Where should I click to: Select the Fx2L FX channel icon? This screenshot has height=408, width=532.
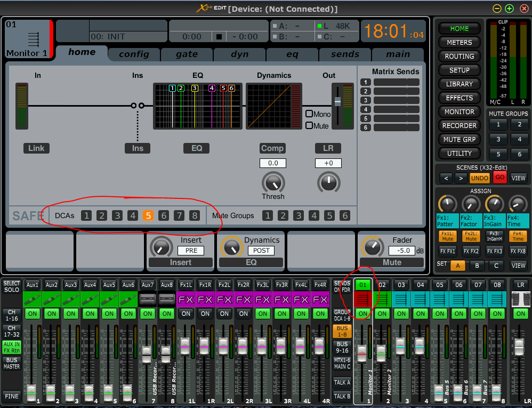(224, 299)
